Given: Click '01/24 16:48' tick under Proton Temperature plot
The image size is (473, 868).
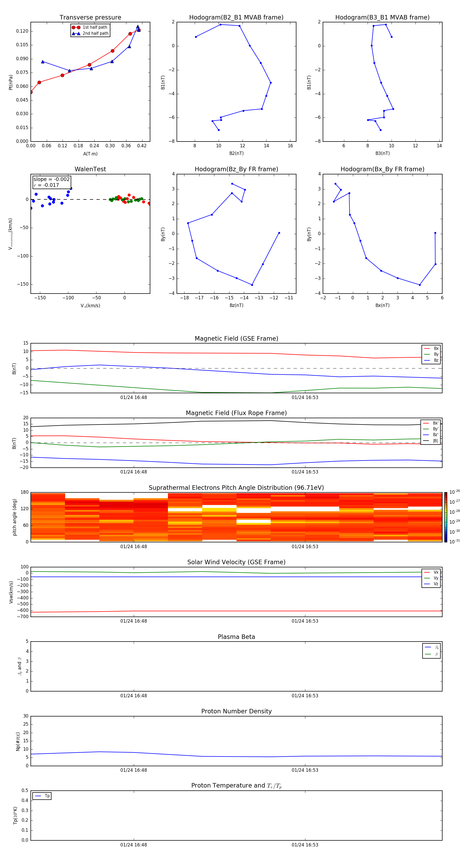Looking at the screenshot, I should coord(134,845).
